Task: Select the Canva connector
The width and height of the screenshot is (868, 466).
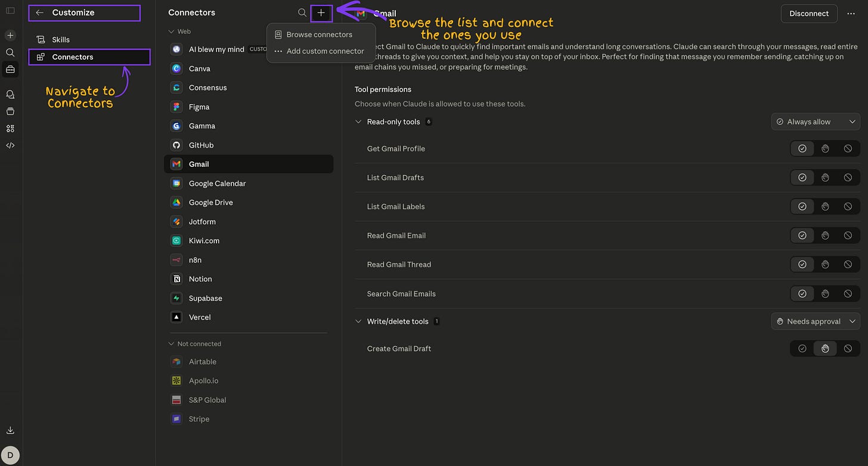Action: point(249,69)
